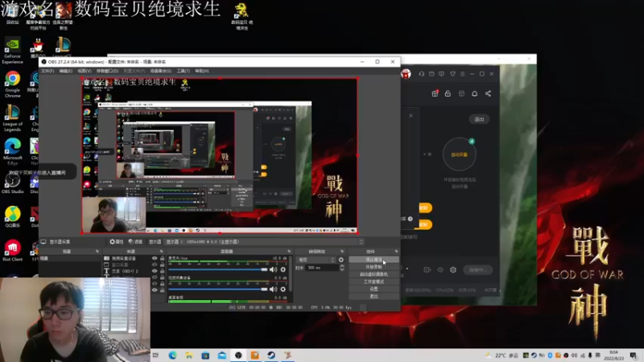Toggle visibility eye of 文本 (GDI+) 2 source
This screenshot has width=644, height=362.
tap(155, 271)
